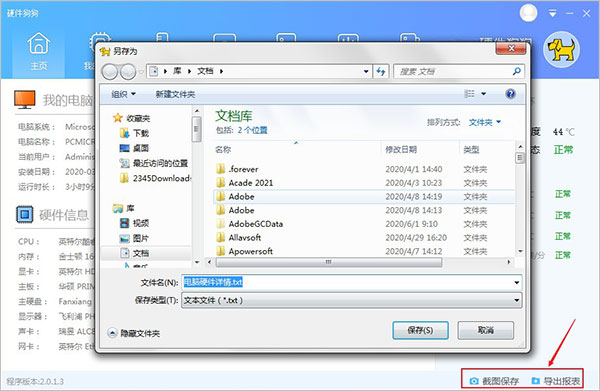Open the user avatar profile icon
The height and width of the screenshot is (391, 600).
(x=528, y=13)
